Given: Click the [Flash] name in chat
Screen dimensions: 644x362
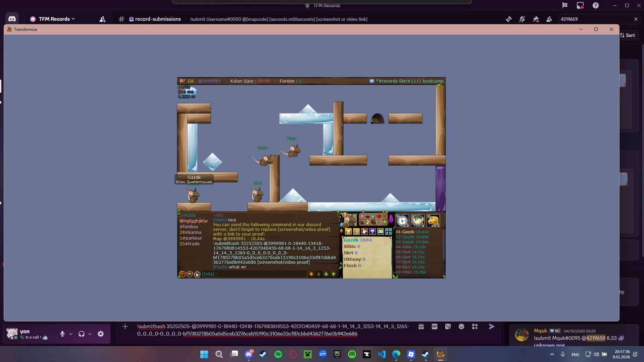Looking at the screenshot, I should 220,267.
